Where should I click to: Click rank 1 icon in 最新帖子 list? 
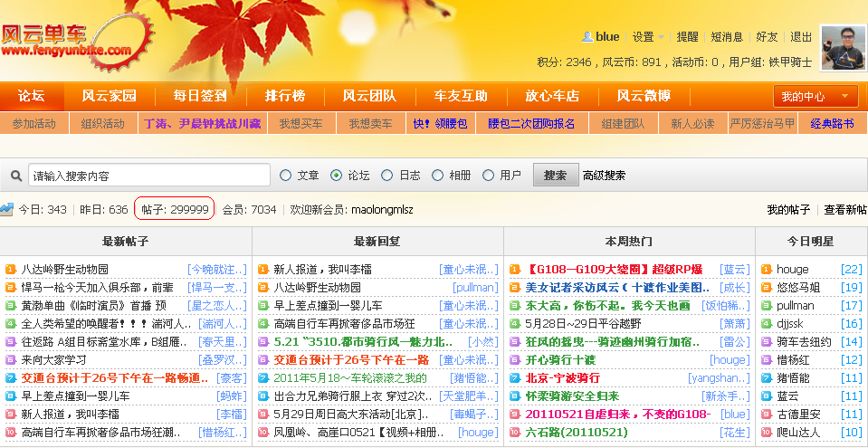[x=10, y=269]
